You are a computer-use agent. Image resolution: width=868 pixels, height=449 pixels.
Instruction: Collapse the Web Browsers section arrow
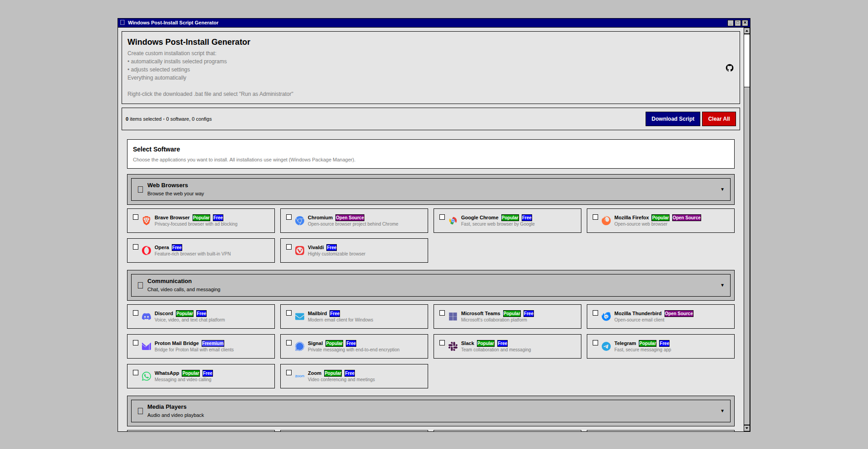point(722,189)
